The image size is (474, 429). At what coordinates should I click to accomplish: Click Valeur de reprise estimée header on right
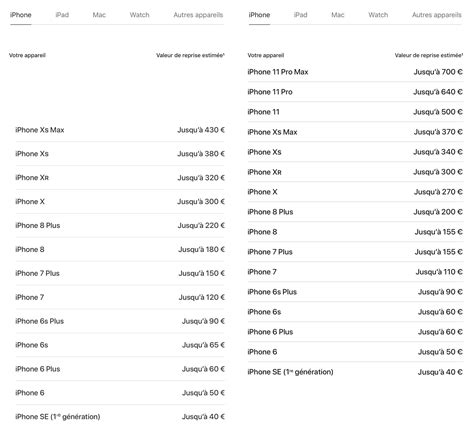coord(429,55)
